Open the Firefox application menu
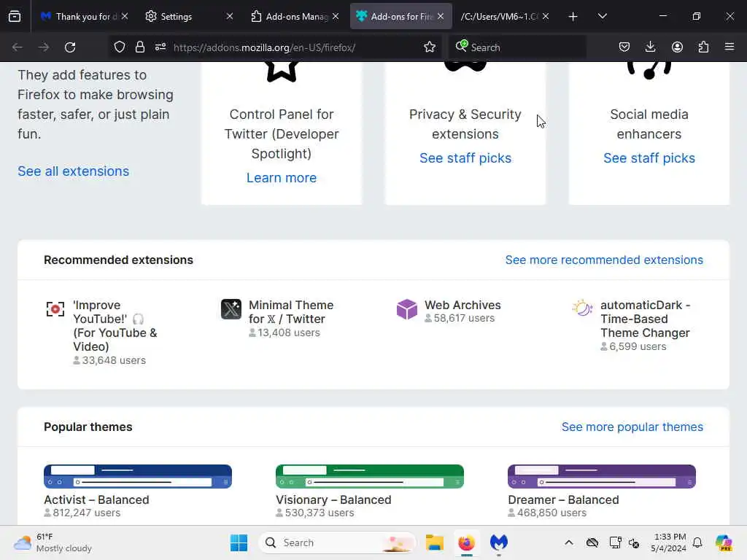747x560 pixels. click(729, 47)
